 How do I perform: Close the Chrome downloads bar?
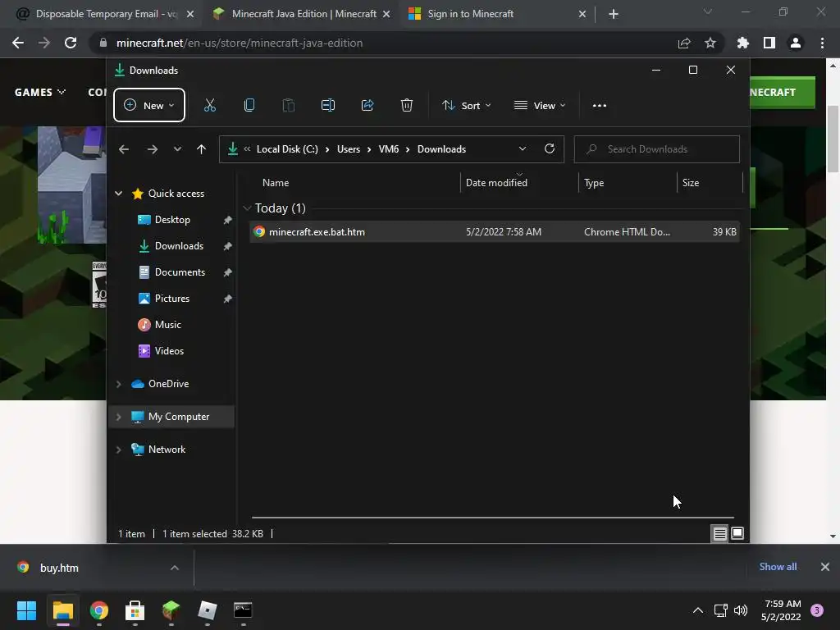coord(825,567)
